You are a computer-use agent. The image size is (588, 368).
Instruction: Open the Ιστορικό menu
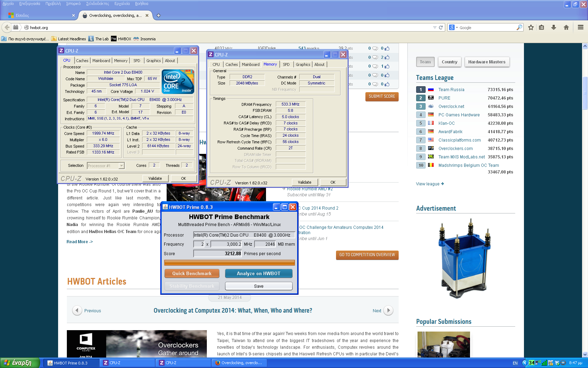73,4
